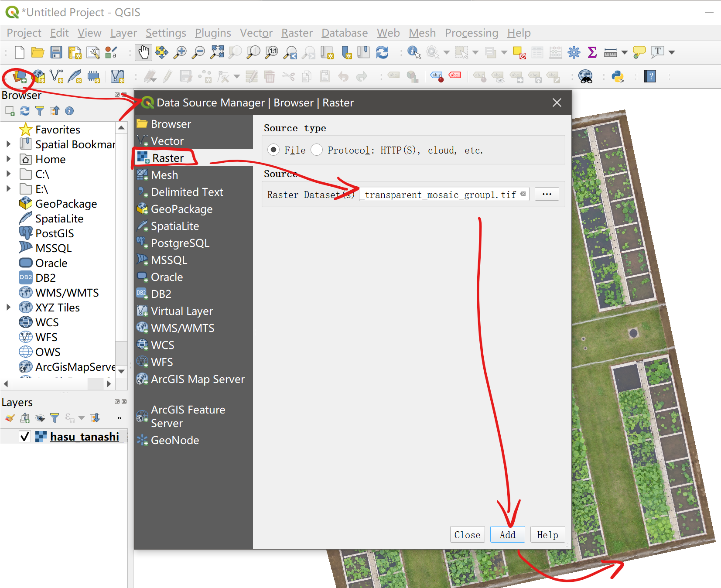
Task: Save project with floppy disk icon
Action: pos(56,52)
